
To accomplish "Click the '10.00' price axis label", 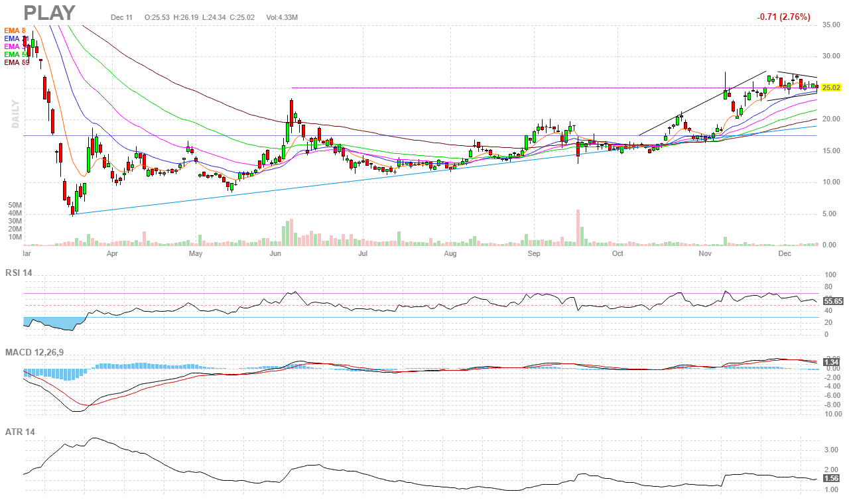I will pyautogui.click(x=832, y=182).
